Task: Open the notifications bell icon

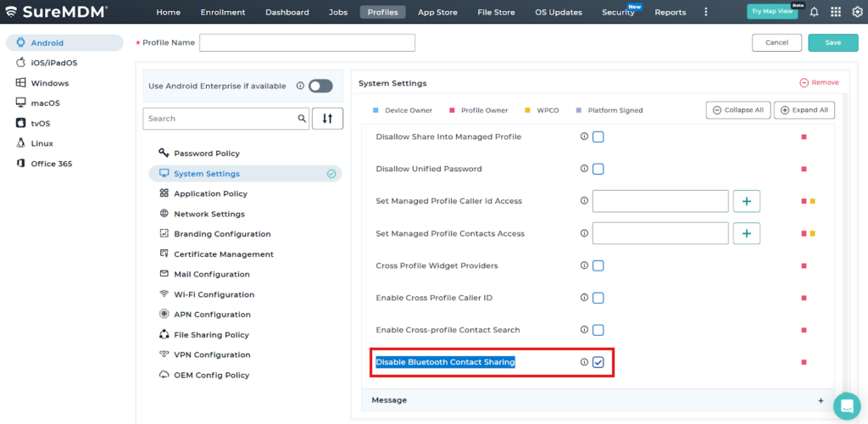Action: click(814, 12)
